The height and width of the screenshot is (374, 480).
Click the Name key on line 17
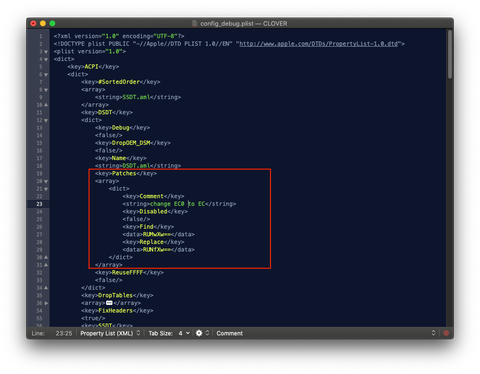coord(119,158)
